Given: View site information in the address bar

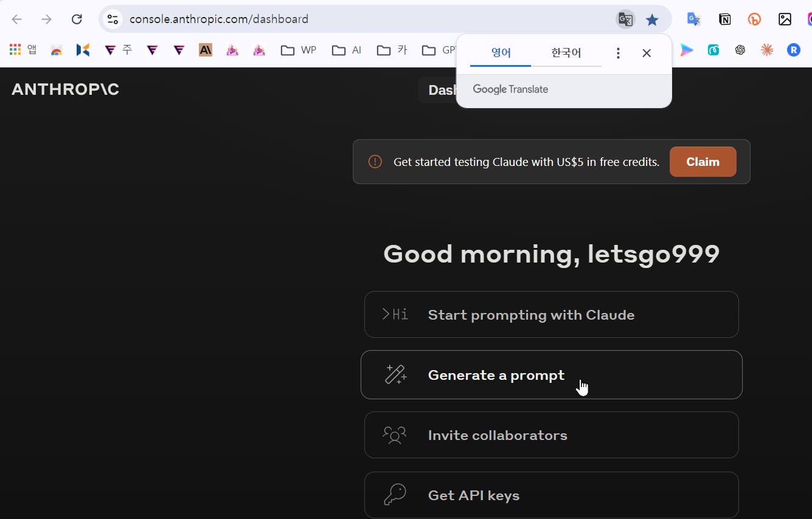Looking at the screenshot, I should pyautogui.click(x=113, y=19).
